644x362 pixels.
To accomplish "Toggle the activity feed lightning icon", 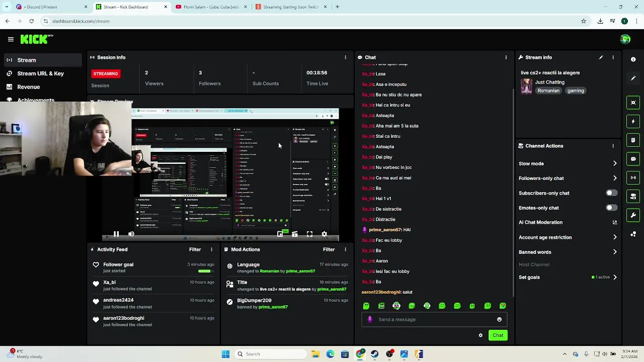I will click(633, 121).
